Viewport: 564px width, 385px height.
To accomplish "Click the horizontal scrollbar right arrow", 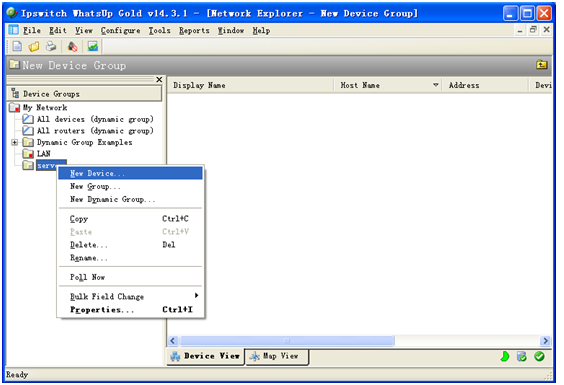I will click(x=545, y=340).
